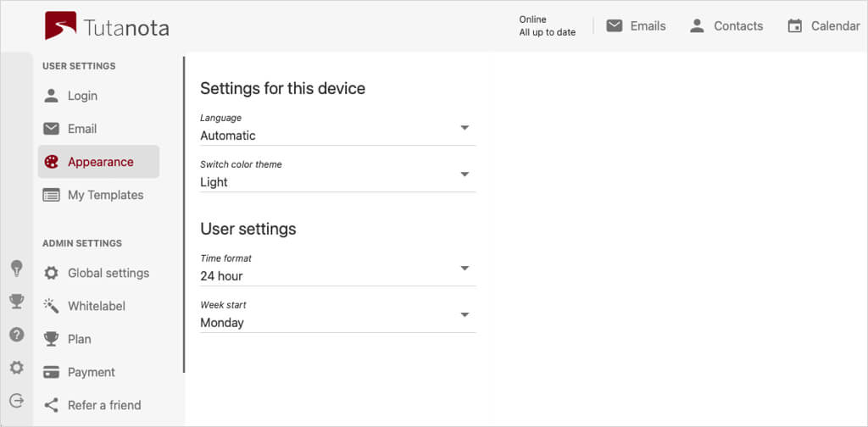Open the help question mark icon

click(x=16, y=335)
